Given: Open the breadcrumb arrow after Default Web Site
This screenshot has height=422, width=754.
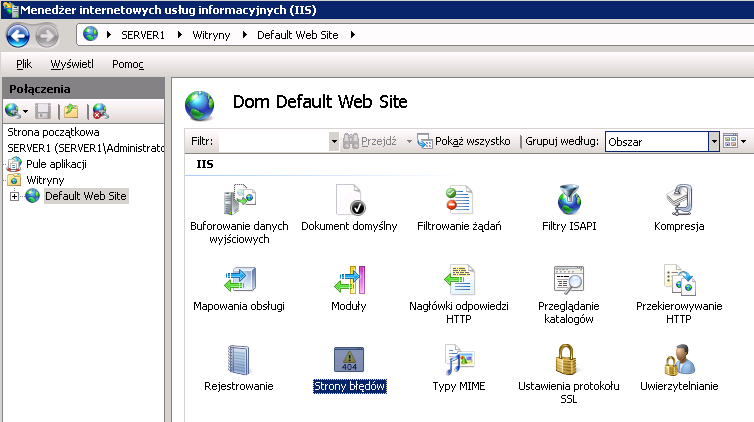Looking at the screenshot, I should pos(352,35).
